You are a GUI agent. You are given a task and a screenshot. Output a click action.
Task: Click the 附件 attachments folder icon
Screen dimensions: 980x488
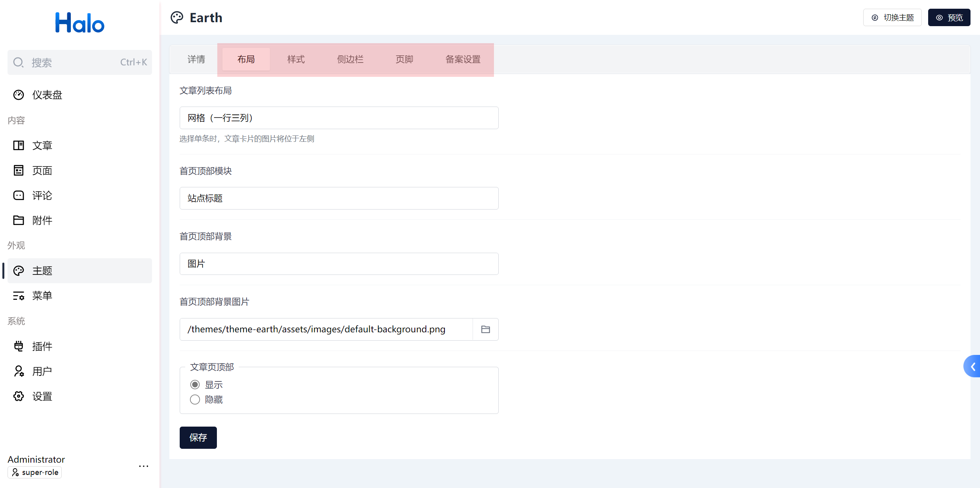[19, 220]
